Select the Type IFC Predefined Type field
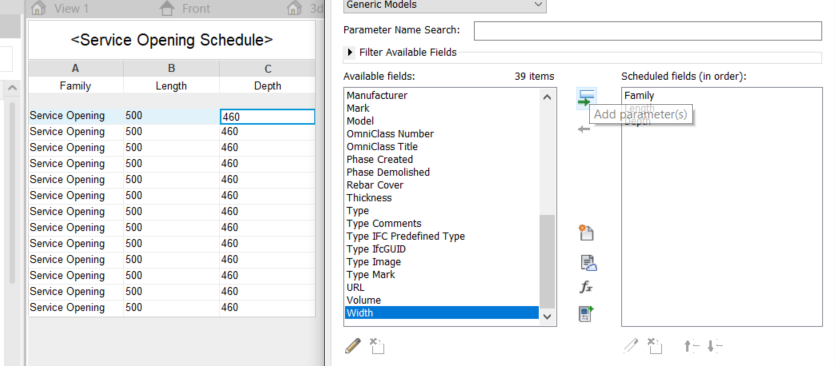The image size is (835, 366). point(406,236)
